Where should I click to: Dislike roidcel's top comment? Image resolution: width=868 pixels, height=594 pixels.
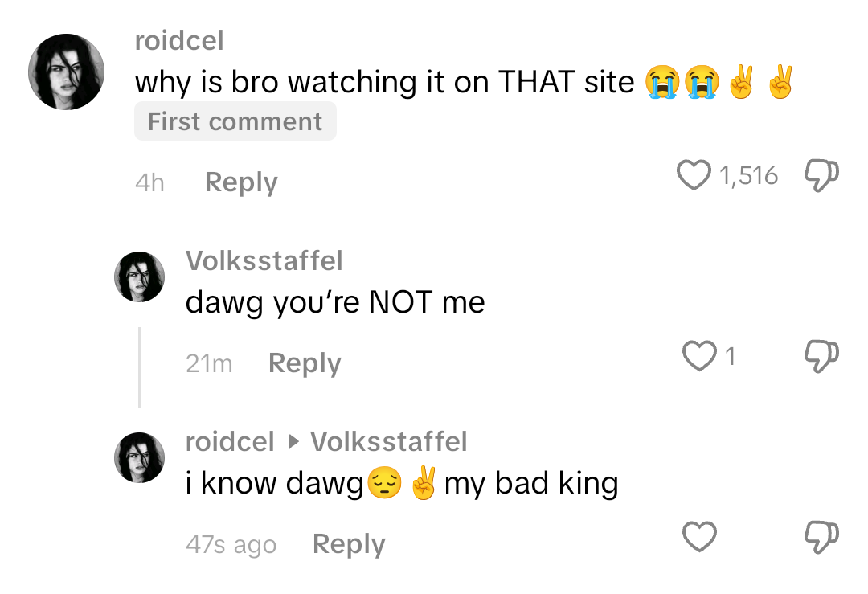pos(821,176)
